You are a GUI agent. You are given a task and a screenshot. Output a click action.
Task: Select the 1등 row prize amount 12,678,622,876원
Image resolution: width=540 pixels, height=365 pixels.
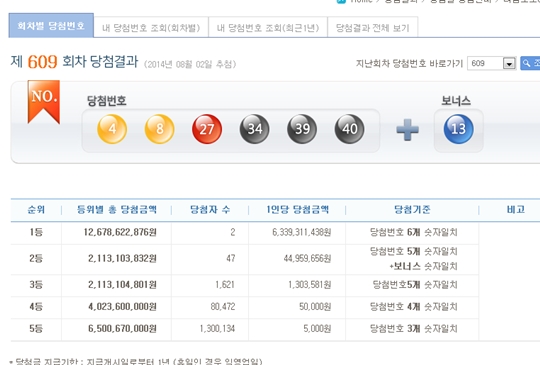coord(120,232)
